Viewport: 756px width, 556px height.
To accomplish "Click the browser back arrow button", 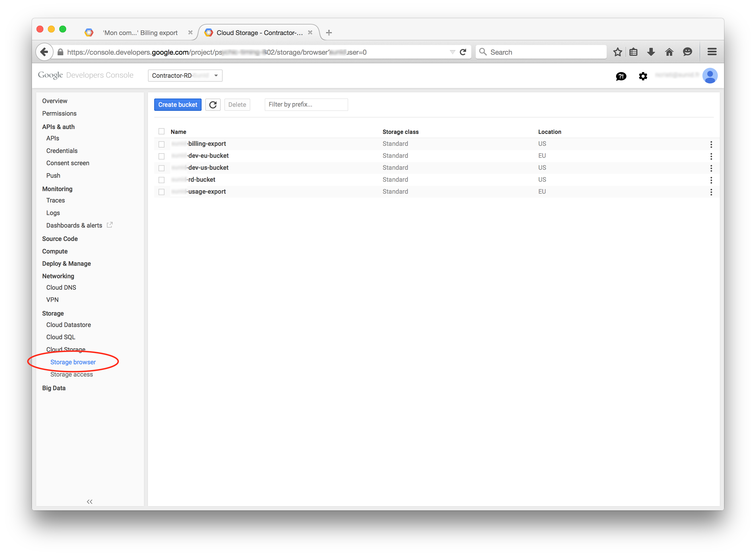I will tap(44, 52).
